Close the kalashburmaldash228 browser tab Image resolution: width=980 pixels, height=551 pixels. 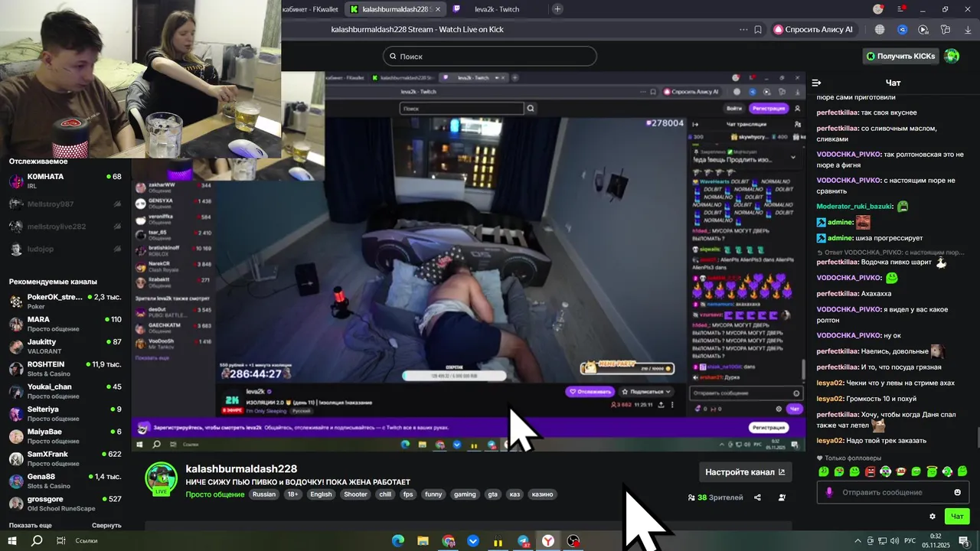439,9
